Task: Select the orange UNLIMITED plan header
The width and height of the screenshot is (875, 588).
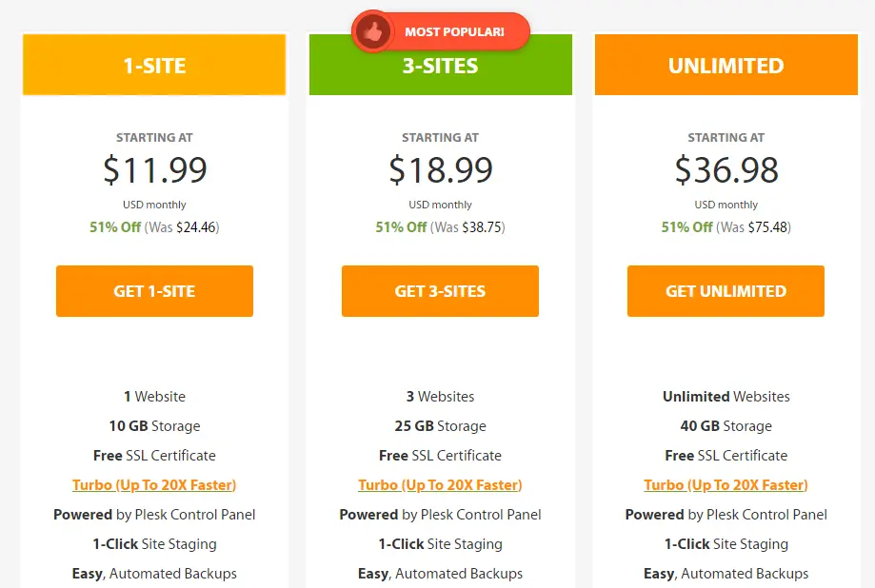Action: 726,65
